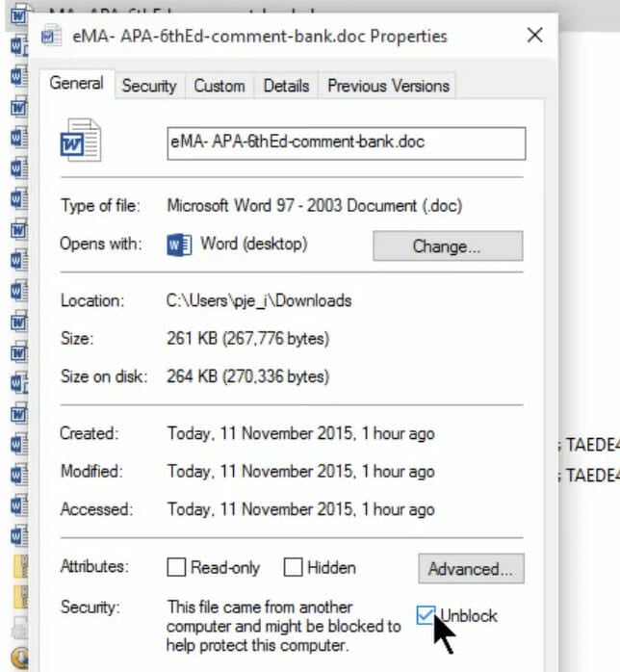Switch to the Custom tab
This screenshot has height=672, width=620.
220,86
